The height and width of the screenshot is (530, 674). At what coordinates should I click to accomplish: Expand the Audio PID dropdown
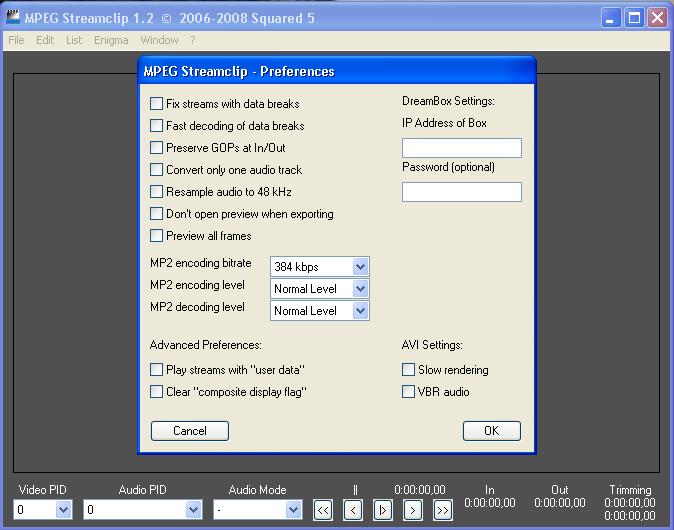click(143, 510)
